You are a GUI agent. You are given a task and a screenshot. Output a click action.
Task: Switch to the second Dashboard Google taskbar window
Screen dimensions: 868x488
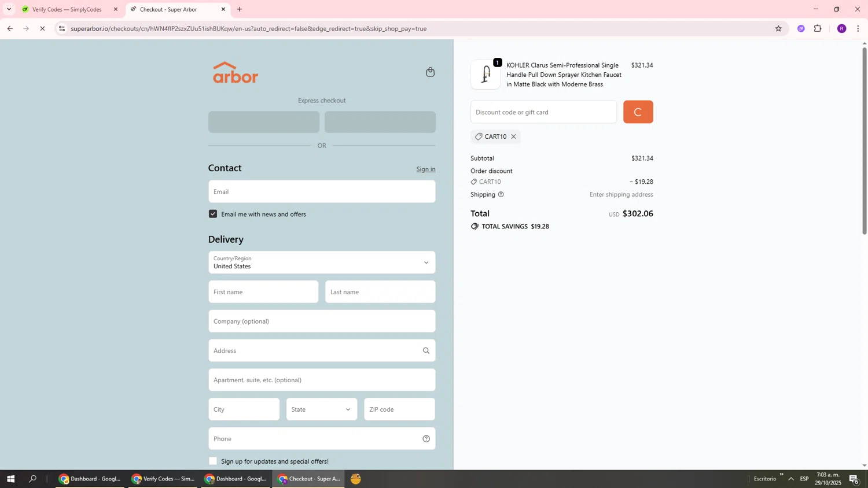point(236,479)
